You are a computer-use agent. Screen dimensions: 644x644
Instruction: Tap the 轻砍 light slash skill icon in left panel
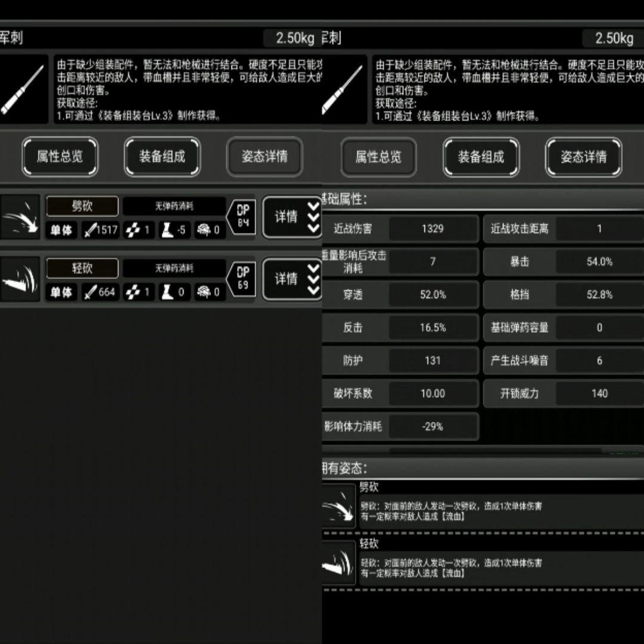(x=20, y=279)
